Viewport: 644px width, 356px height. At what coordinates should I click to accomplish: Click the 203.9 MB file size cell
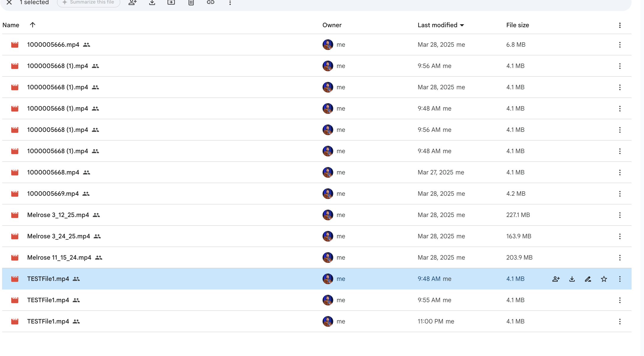coord(519,258)
